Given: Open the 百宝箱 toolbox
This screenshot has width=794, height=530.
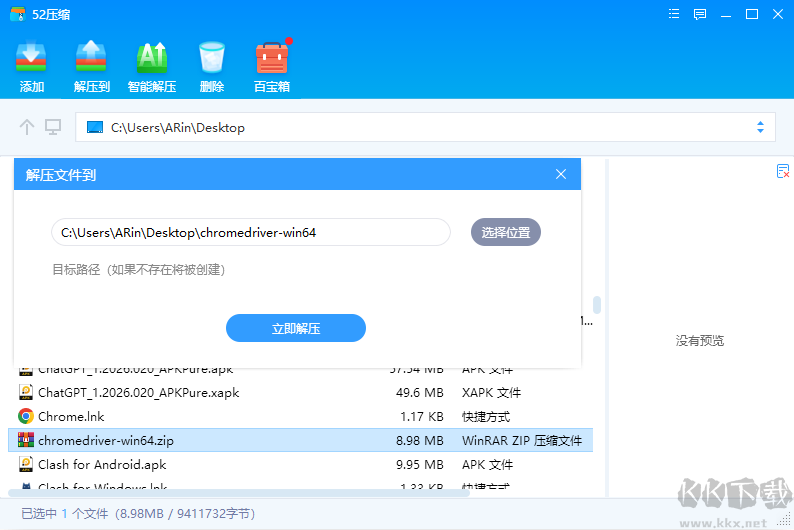Looking at the screenshot, I should 272,66.
